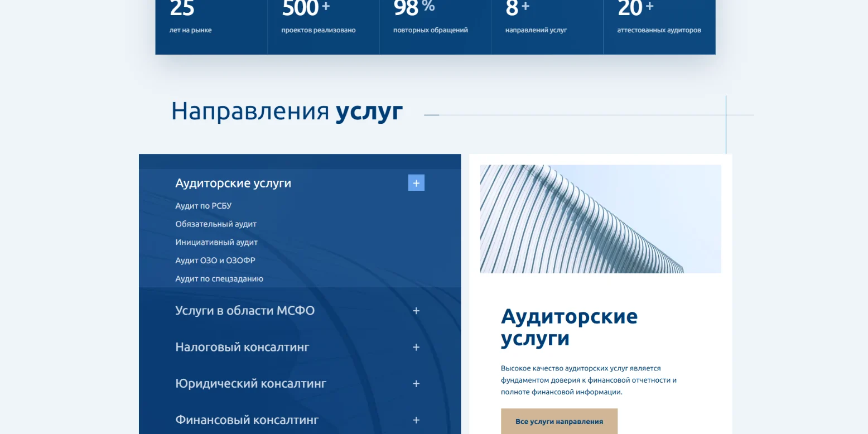868x434 pixels.
Task: Expand Налоговый консалтинг plus icon
Action: coord(416,347)
